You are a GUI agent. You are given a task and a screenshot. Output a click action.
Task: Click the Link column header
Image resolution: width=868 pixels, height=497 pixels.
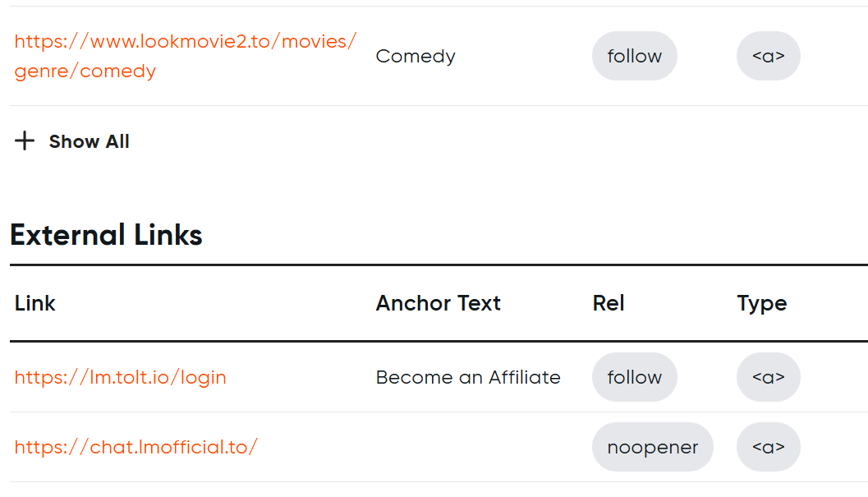tap(34, 304)
